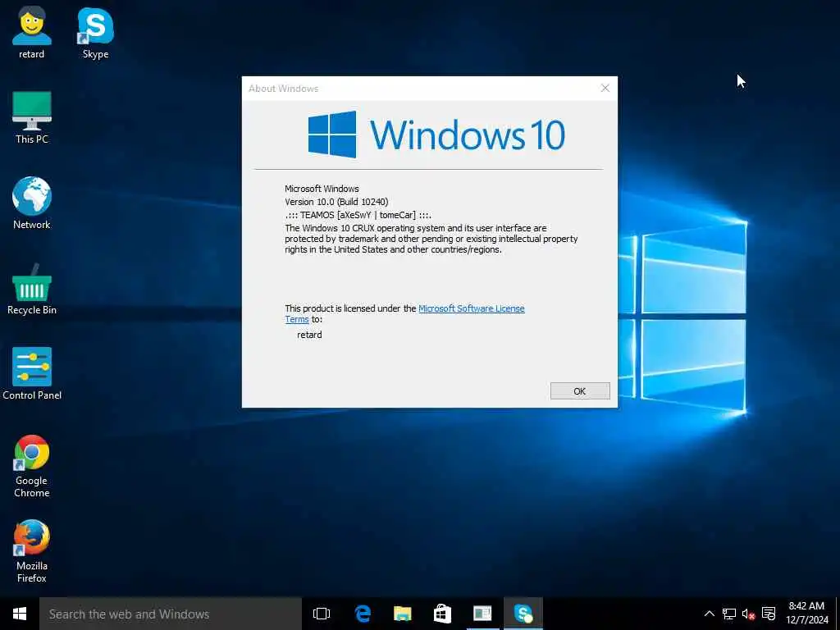Select the This PC desktop icon
Viewport: 840px width, 630px height.
pyautogui.click(x=32, y=118)
